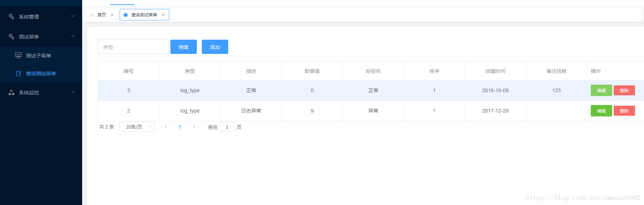Close the 首页 tab
This screenshot has height=205, width=644.
[x=112, y=15]
